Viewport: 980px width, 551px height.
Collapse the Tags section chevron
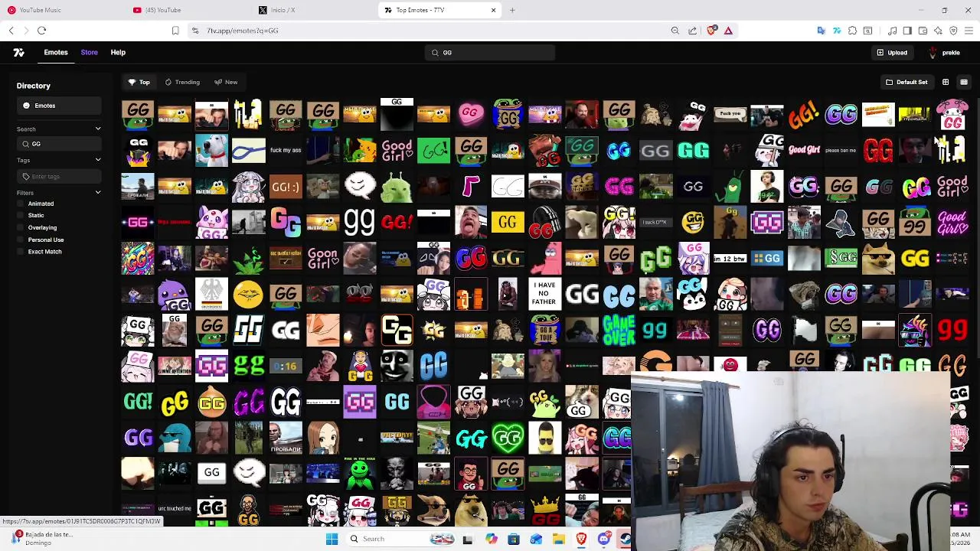click(x=98, y=160)
